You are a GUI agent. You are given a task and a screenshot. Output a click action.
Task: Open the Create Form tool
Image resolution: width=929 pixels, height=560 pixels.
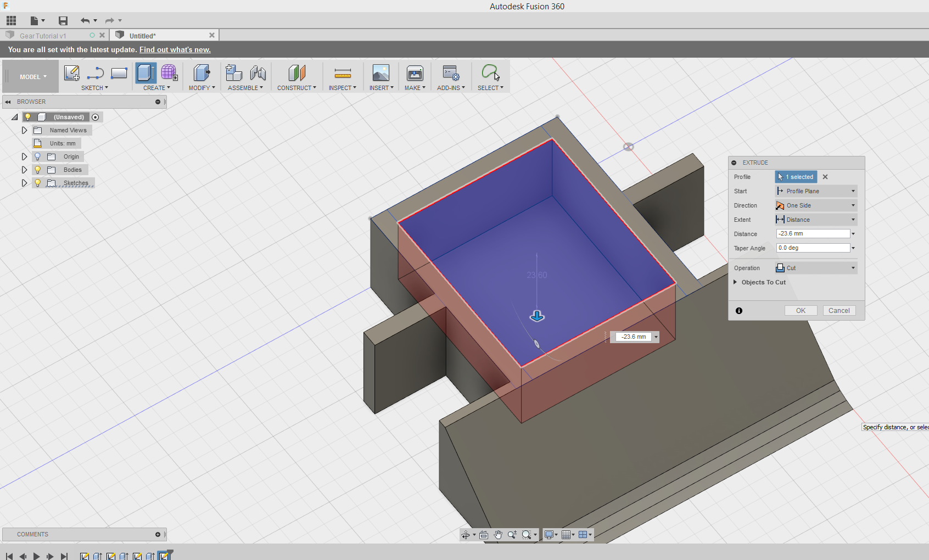[169, 73]
